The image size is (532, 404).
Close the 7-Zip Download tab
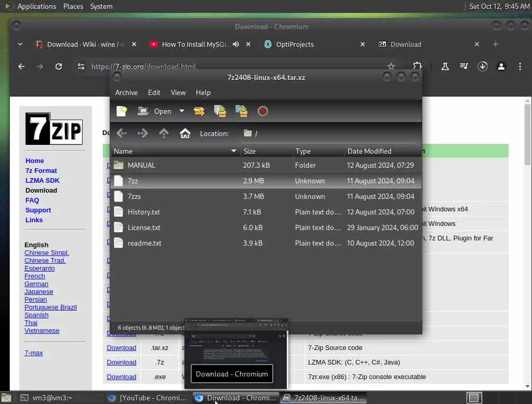(477, 45)
